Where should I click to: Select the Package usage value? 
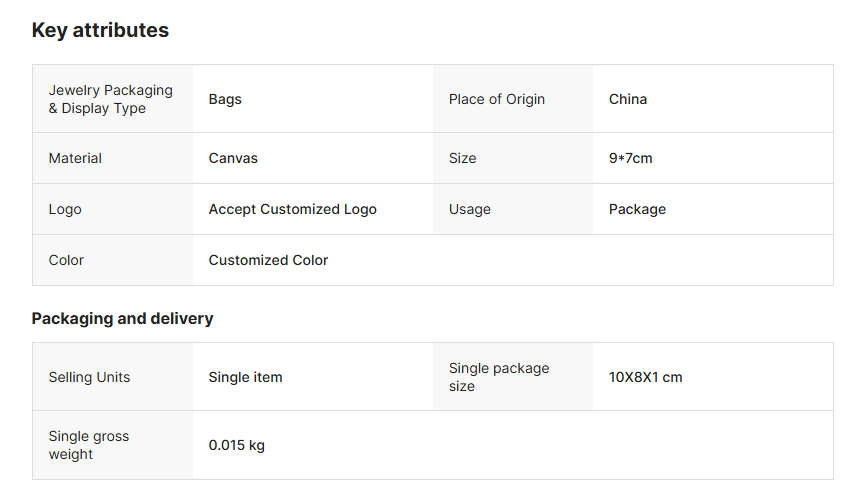pyautogui.click(x=637, y=209)
